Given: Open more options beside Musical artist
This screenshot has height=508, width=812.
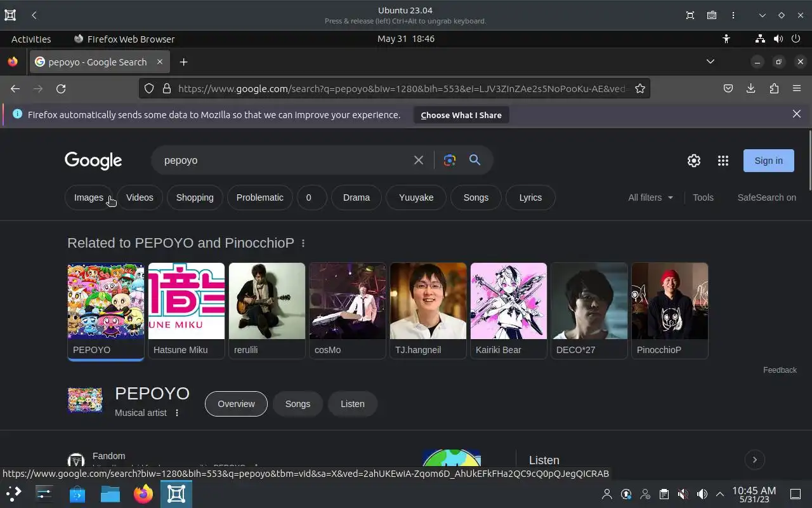Looking at the screenshot, I should (x=177, y=413).
